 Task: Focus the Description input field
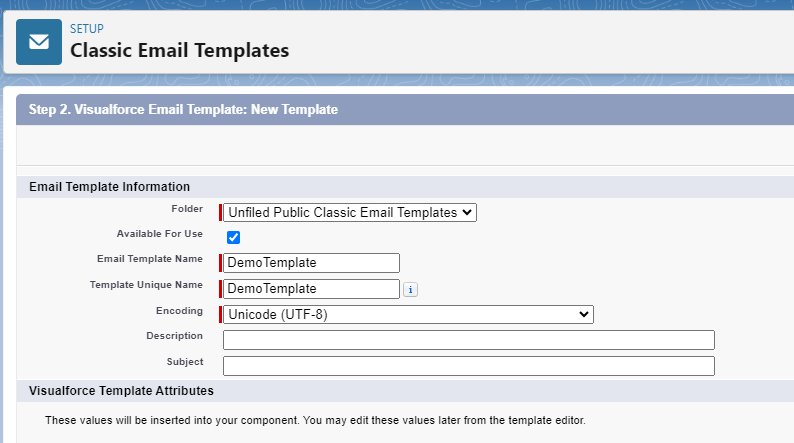[x=469, y=340]
